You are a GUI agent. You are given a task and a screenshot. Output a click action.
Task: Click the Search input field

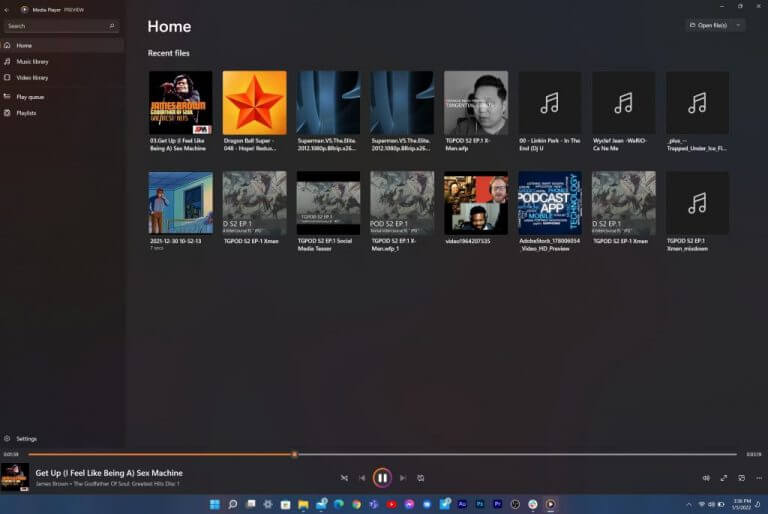pyautogui.click(x=61, y=26)
